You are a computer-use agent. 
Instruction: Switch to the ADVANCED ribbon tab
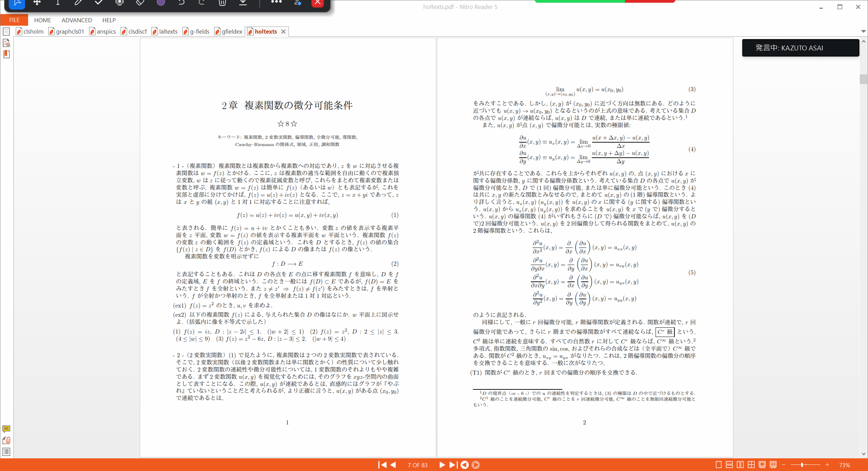[76, 20]
